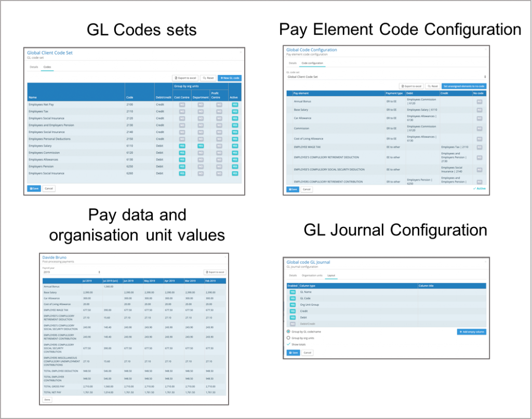Reset the Global Code Configuration table
The width and height of the screenshot is (532, 419).
(x=432, y=86)
